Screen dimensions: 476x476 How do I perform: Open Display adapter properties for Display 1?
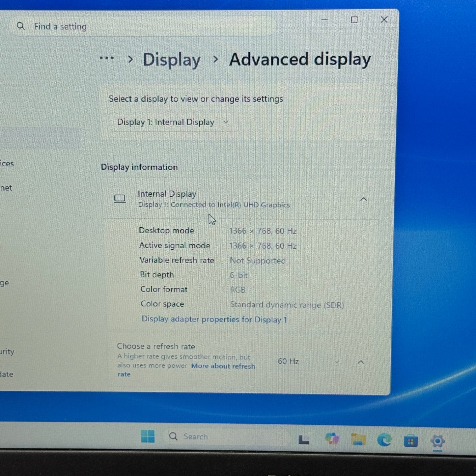214,319
